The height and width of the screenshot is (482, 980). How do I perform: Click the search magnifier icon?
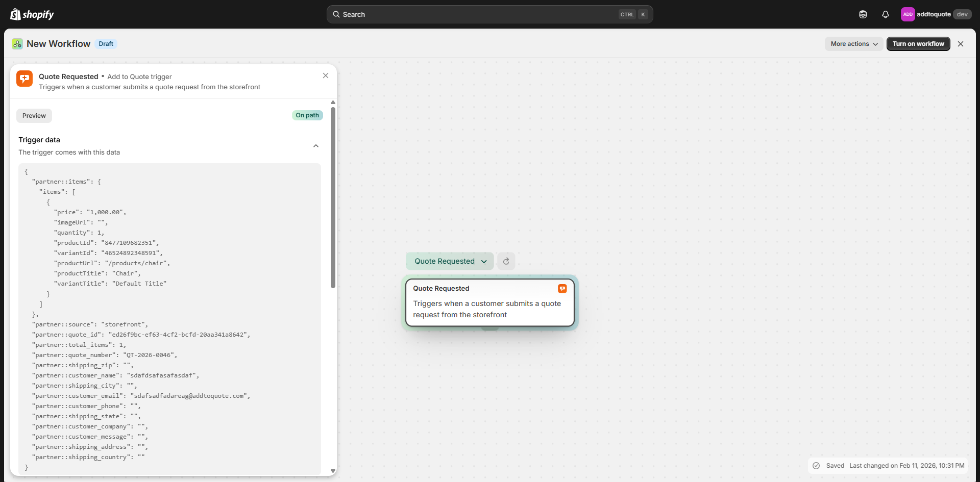(x=337, y=14)
